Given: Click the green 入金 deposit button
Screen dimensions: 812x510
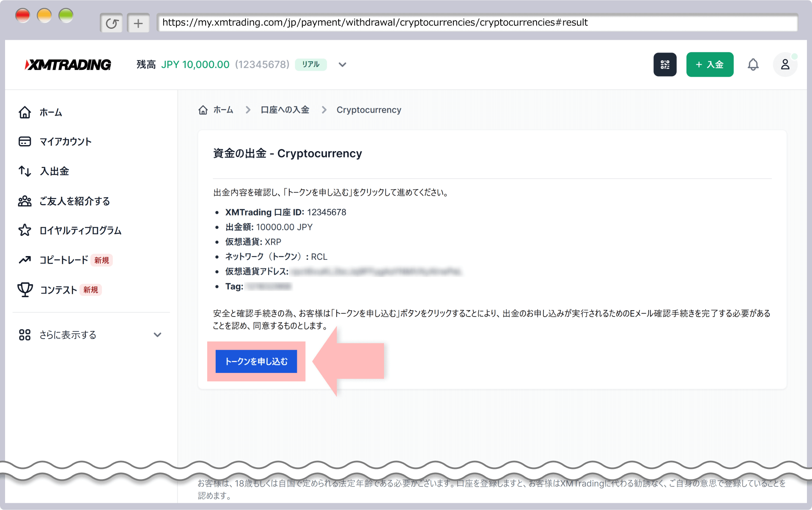Looking at the screenshot, I should [710, 64].
